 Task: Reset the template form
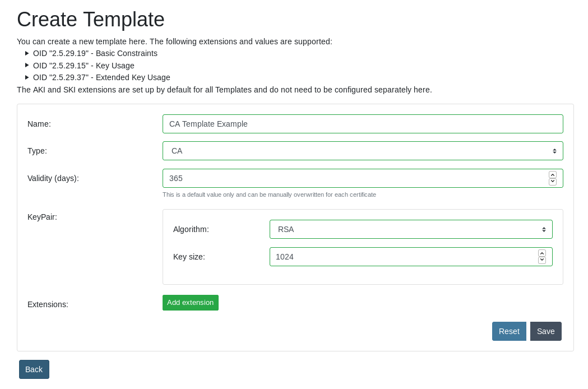(509, 331)
